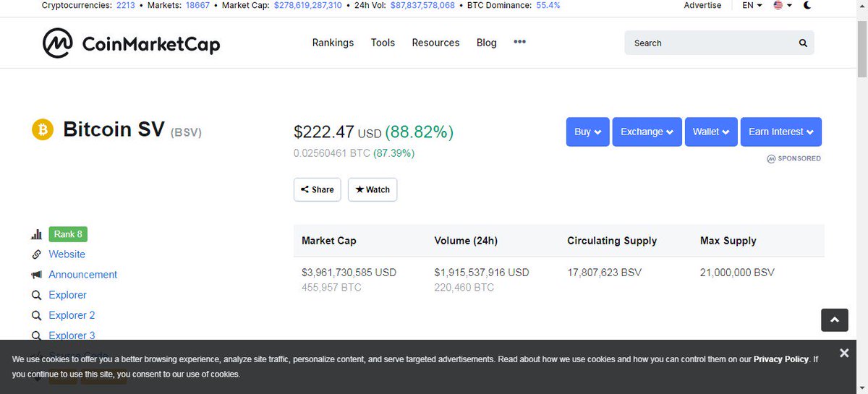The image size is (868, 394).
Task: Click the Market Cap value $278,619,287,310
Action: [308, 5]
